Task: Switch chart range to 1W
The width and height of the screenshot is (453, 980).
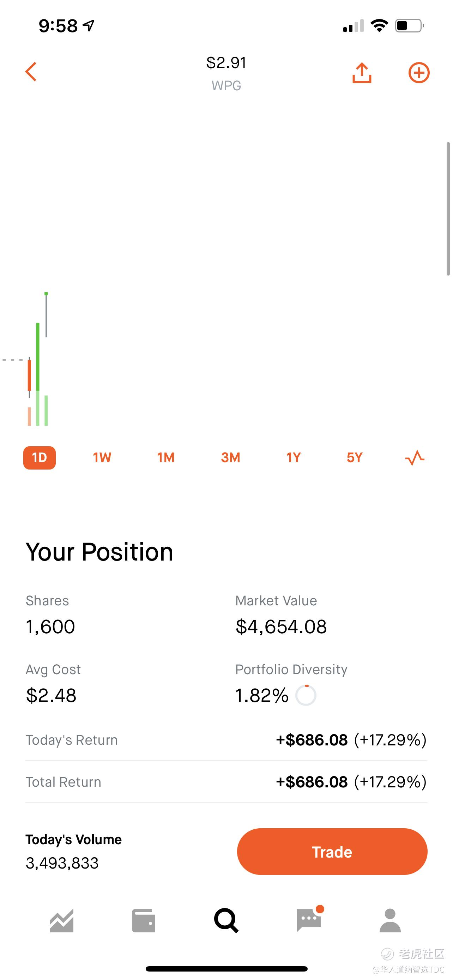Action: click(102, 458)
